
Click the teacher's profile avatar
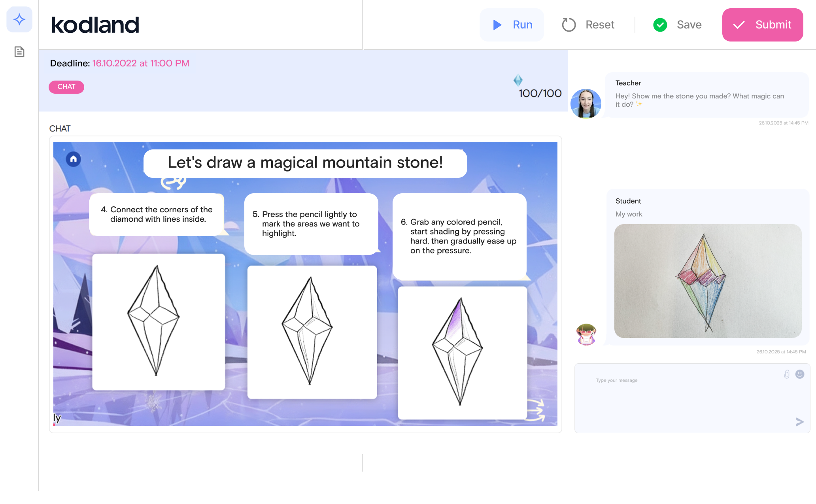[x=586, y=104]
